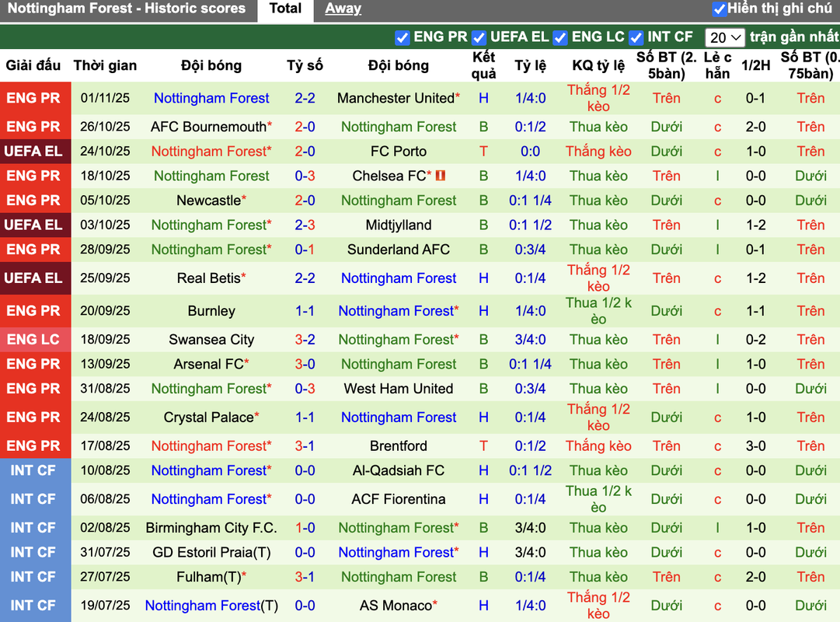Image resolution: width=840 pixels, height=622 pixels.
Task: Uncheck the INT CF league filter
Action: [x=636, y=37]
